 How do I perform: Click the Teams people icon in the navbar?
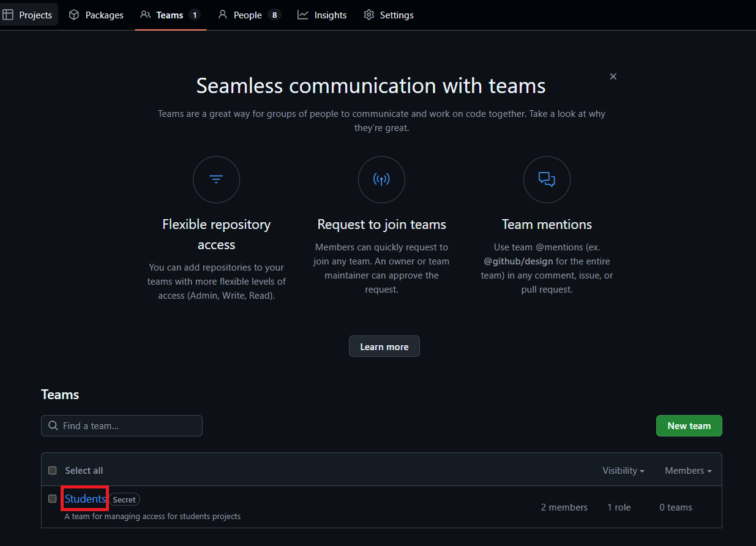(145, 15)
